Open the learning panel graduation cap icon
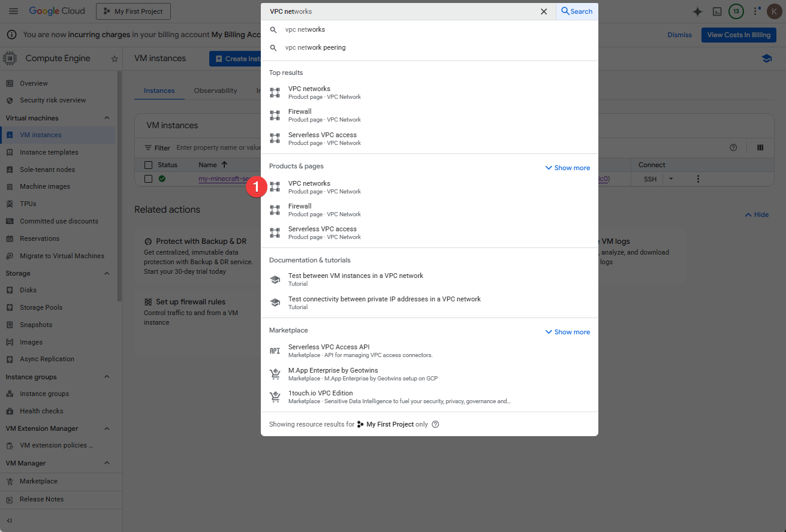 coord(766,59)
